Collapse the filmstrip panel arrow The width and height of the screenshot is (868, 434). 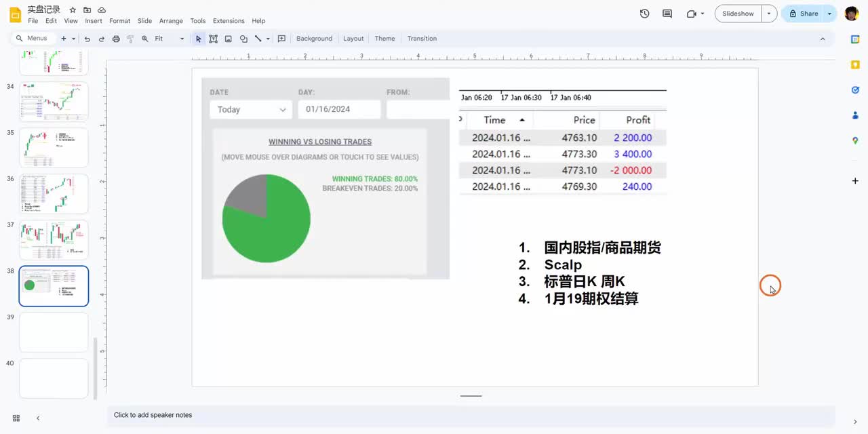coord(38,418)
